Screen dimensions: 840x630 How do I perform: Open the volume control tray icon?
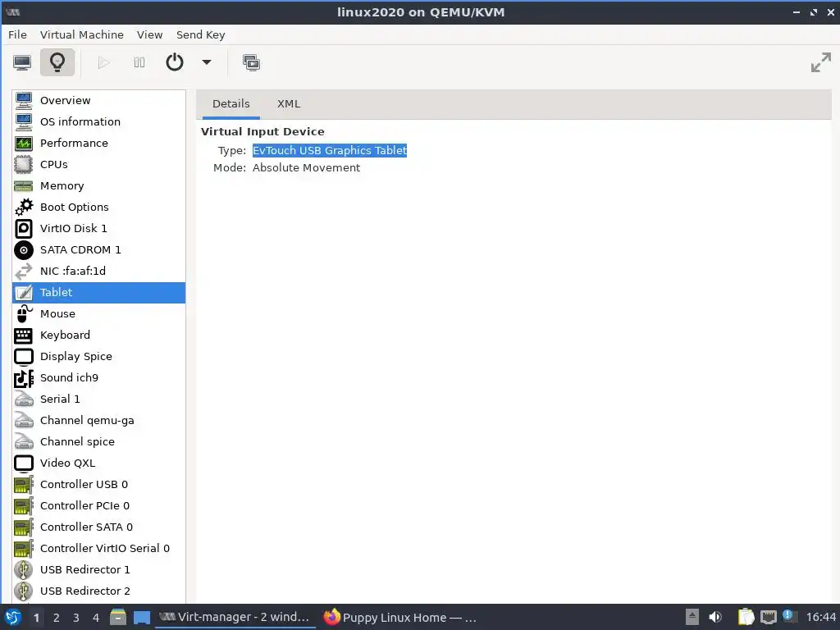[715, 617]
